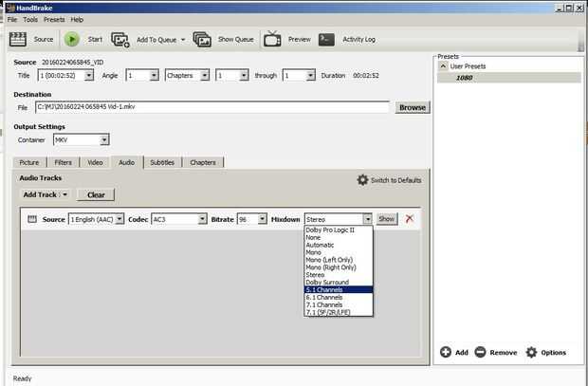Open the Chapters mode dropdown
The image size is (588, 386).
[x=205, y=76]
